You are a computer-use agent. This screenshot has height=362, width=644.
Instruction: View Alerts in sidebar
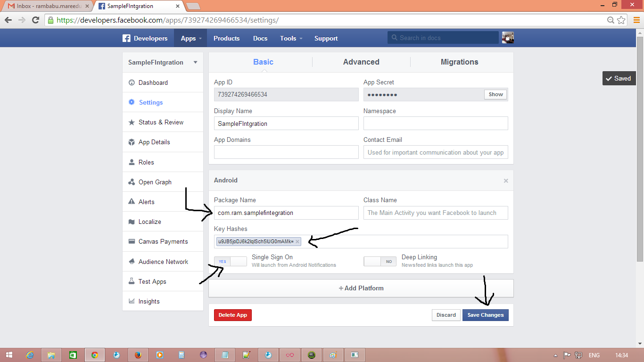[163, 202]
